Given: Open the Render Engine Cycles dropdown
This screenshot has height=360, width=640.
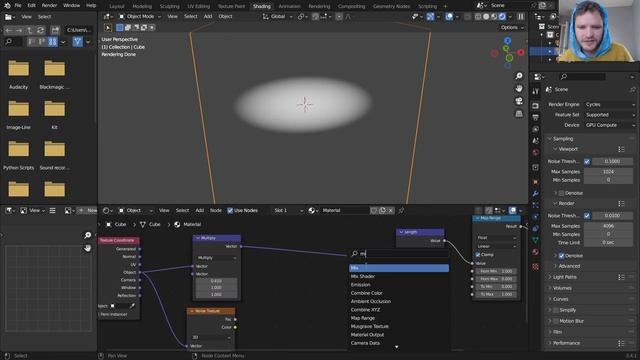Looking at the screenshot, I should 610,105.
